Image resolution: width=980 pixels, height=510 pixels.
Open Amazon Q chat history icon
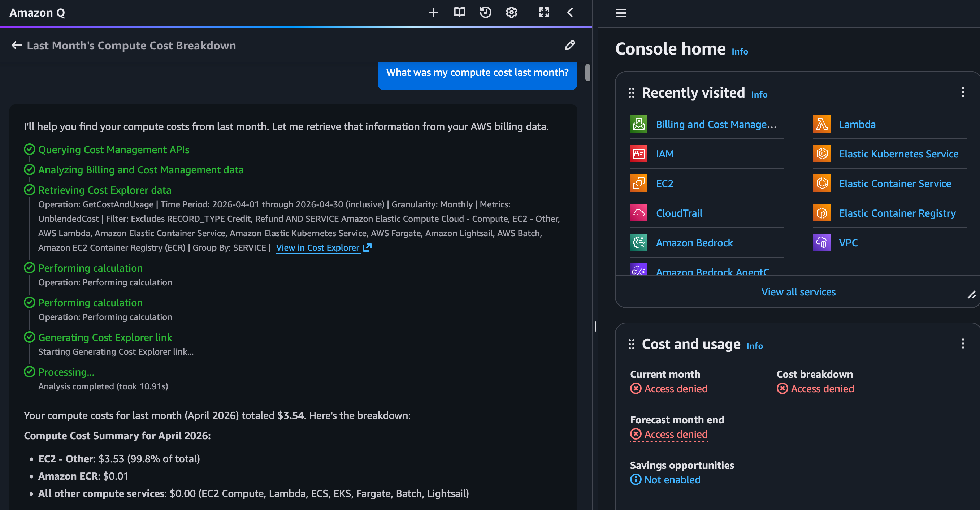pyautogui.click(x=485, y=13)
